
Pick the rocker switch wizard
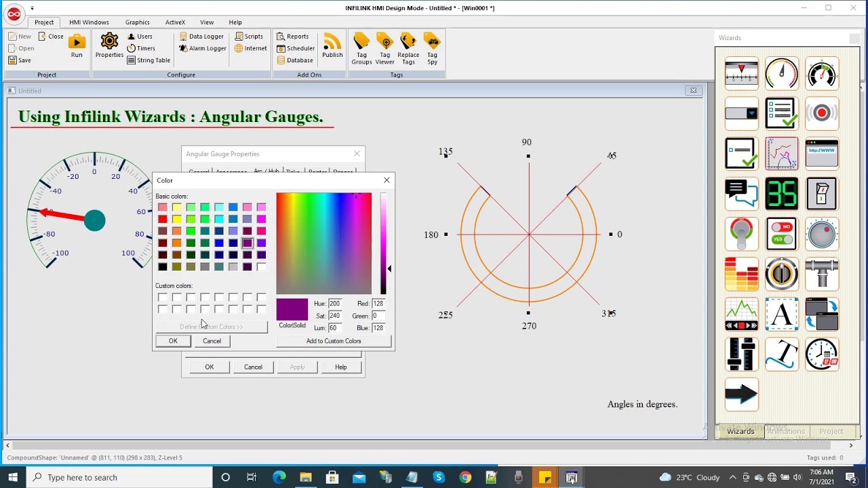coord(822,194)
